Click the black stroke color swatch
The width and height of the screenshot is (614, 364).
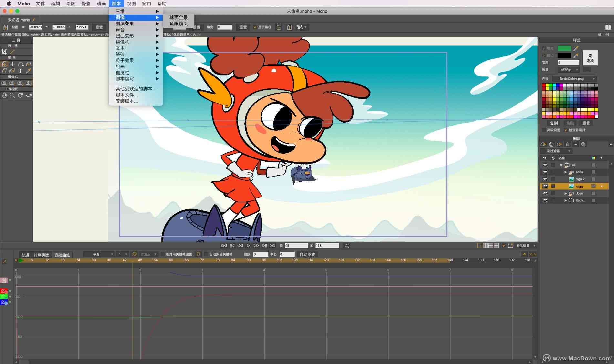click(x=564, y=56)
